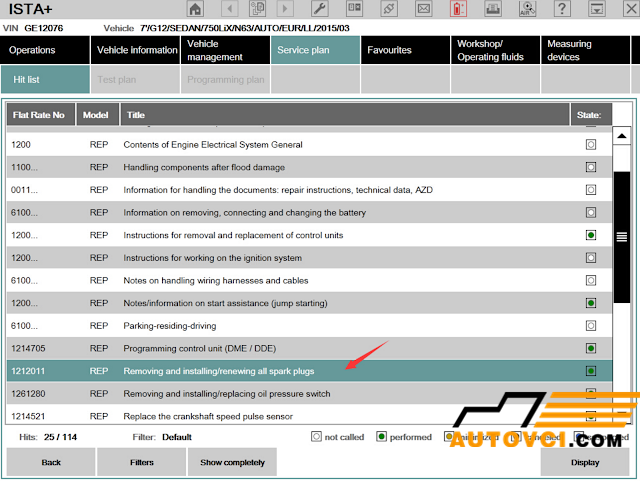Go back with the left arrow icon

point(230,9)
